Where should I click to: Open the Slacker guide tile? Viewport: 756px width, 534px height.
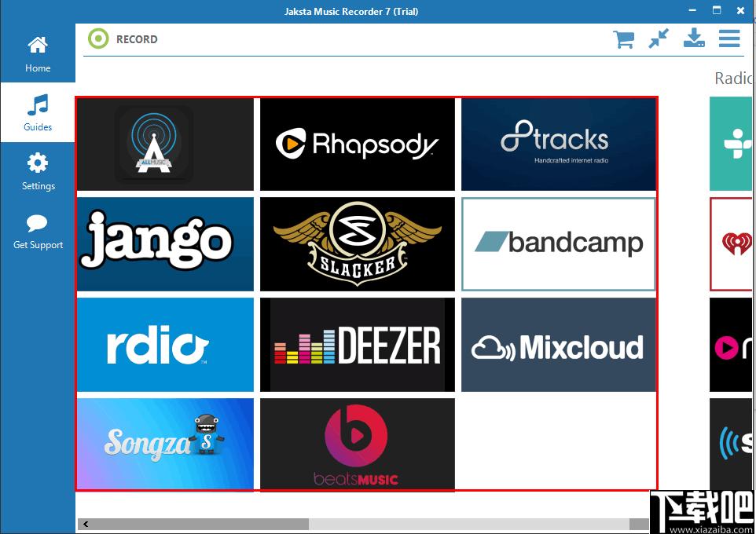coord(358,244)
